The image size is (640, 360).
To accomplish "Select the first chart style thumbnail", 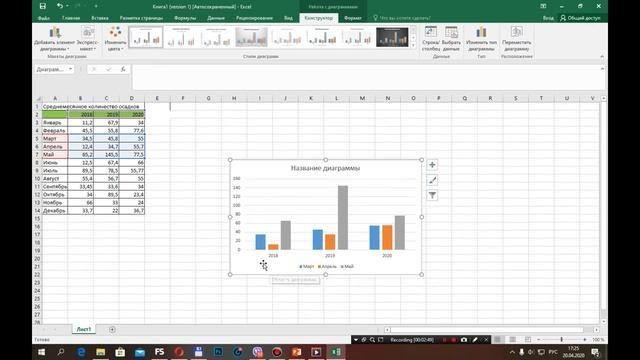I will [146, 37].
